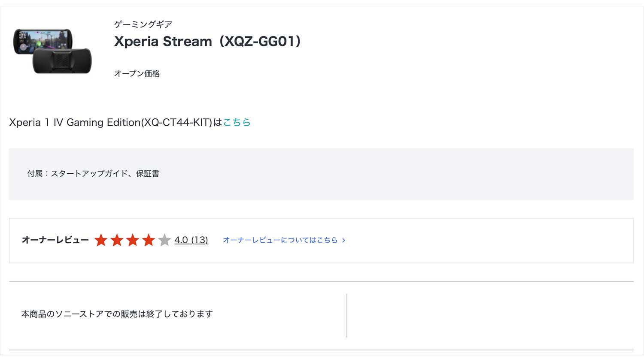Click the Sony Store sales-ended notice
Viewport: 644px width, 362px height.
[x=117, y=314]
